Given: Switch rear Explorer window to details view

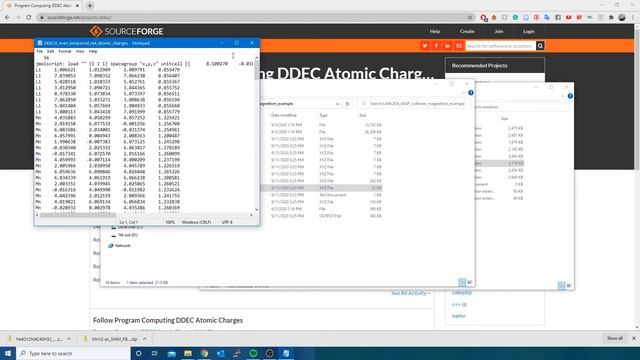Looking at the screenshot, I should [562, 285].
